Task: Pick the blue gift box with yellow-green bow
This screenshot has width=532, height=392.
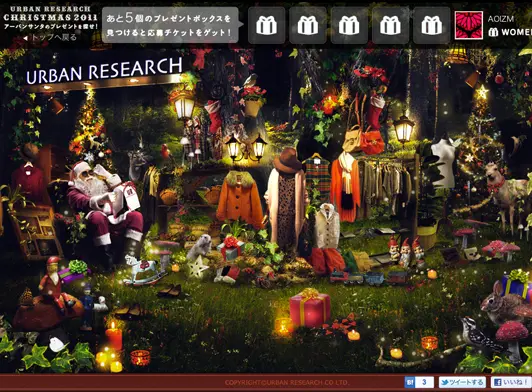Action: pos(516,284)
